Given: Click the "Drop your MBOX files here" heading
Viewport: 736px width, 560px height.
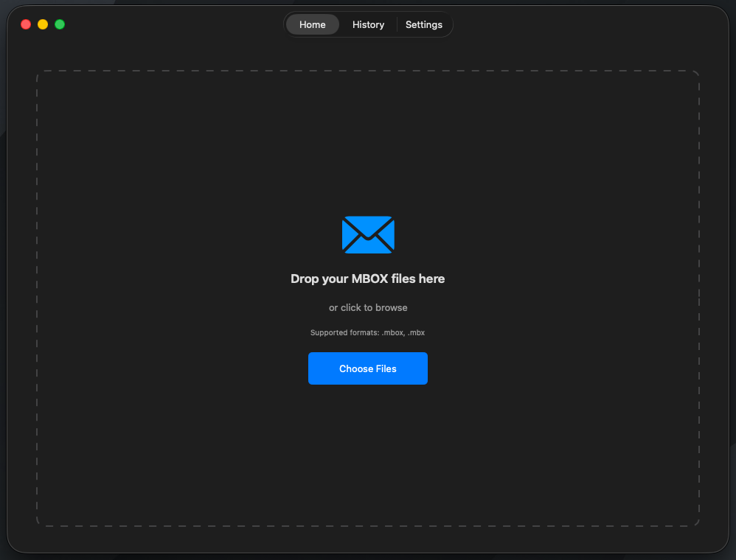Looking at the screenshot, I should point(368,279).
